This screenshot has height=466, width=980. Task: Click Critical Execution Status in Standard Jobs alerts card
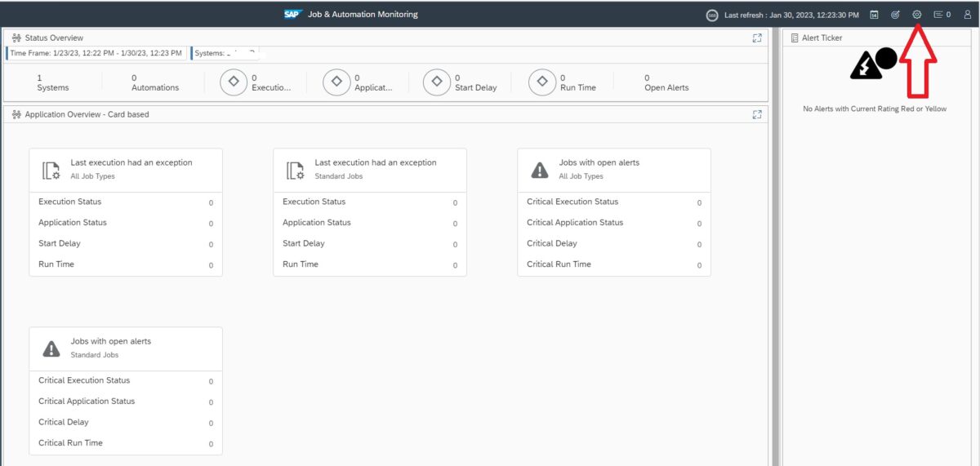126,381
